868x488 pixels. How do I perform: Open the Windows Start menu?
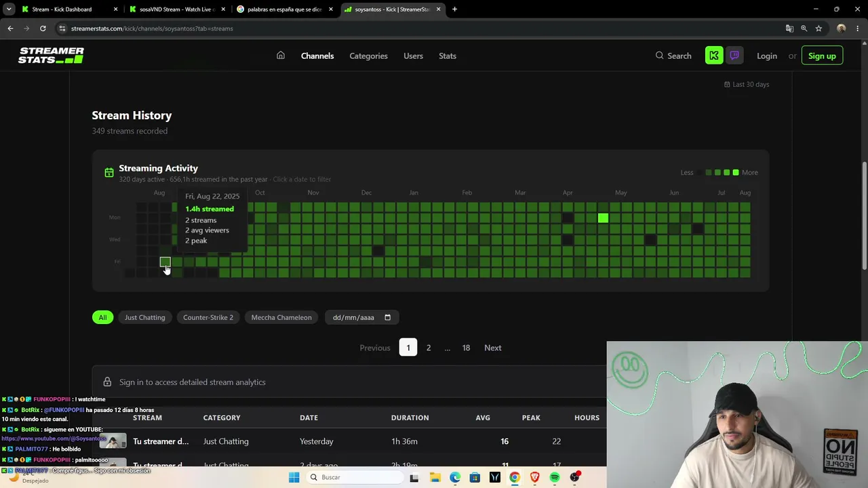point(294,477)
